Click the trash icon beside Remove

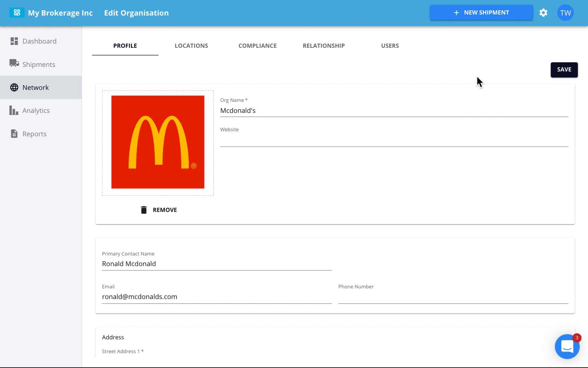(144, 210)
